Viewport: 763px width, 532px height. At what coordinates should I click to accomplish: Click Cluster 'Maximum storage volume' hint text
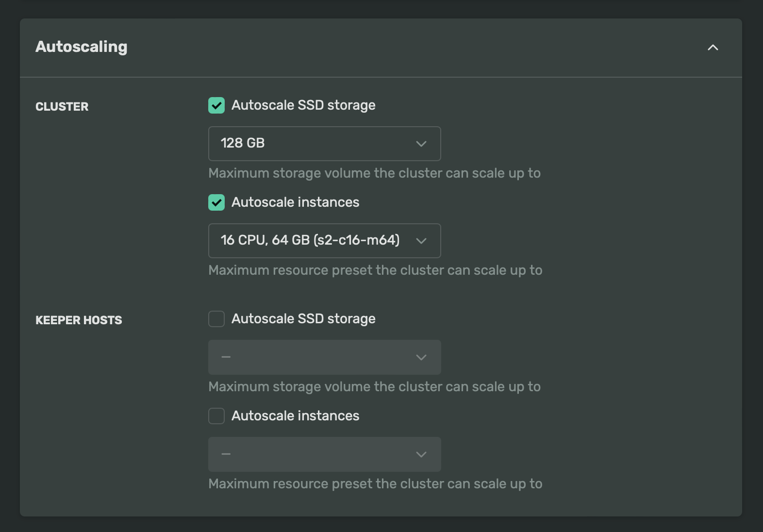(x=374, y=173)
